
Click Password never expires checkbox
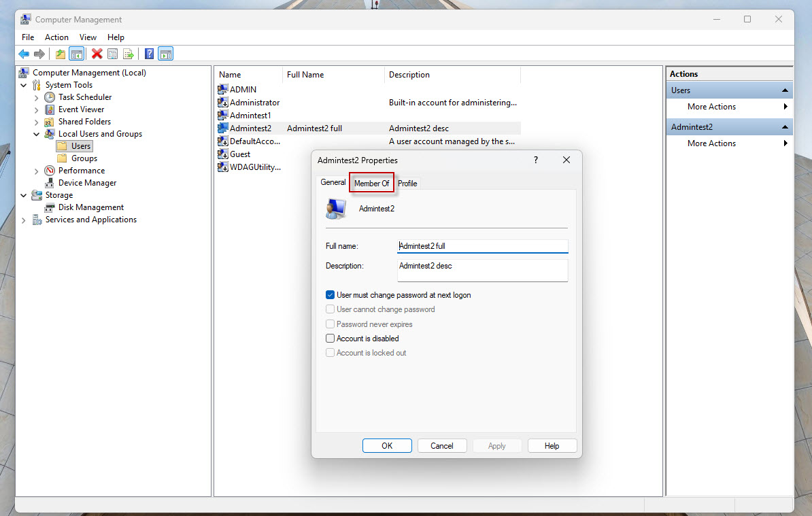click(330, 324)
